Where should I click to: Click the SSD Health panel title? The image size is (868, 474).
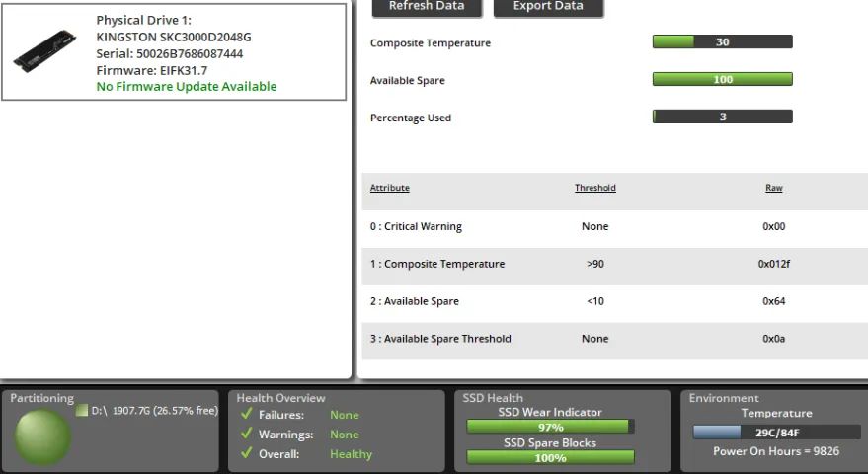[493, 398]
